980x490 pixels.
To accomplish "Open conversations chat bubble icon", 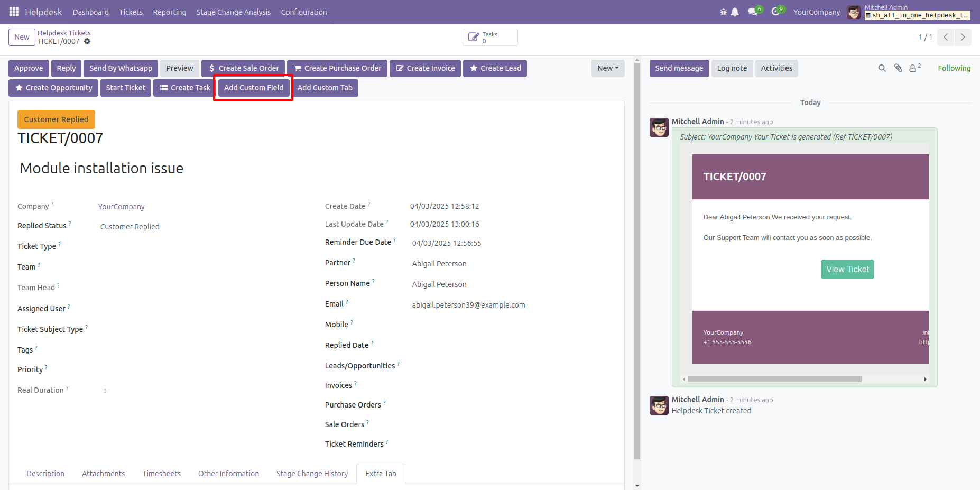I will (x=753, y=12).
